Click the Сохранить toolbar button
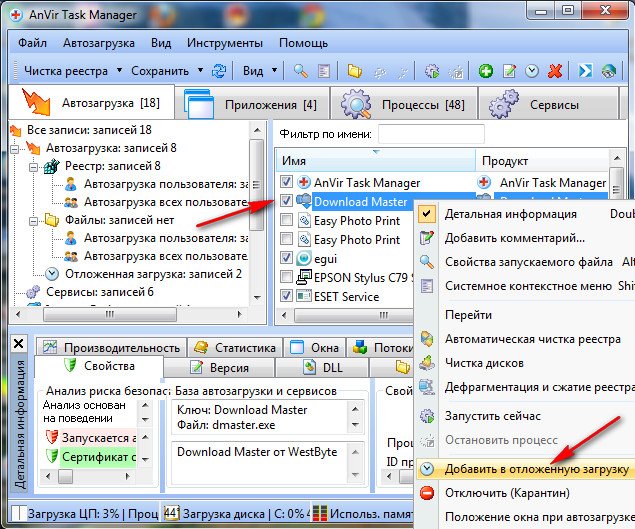 point(159,71)
